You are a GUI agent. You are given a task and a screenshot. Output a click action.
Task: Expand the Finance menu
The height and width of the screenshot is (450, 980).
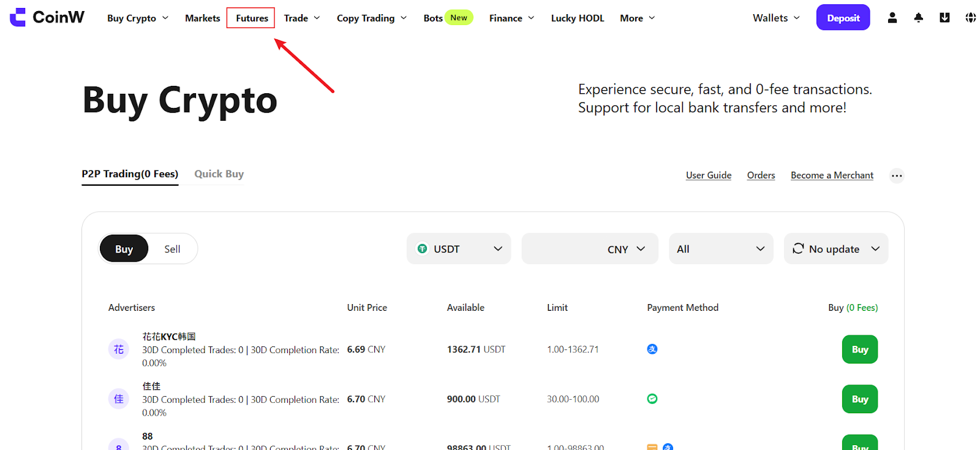pyautogui.click(x=512, y=18)
